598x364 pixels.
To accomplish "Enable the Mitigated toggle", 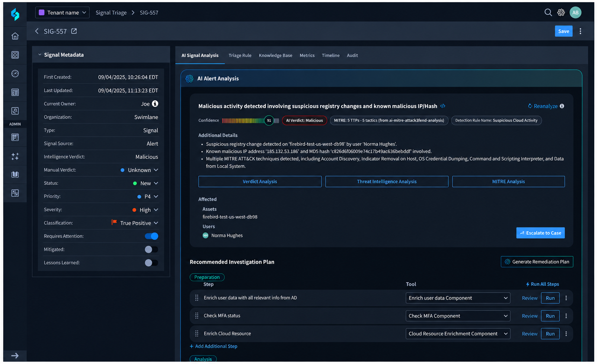I will point(151,249).
